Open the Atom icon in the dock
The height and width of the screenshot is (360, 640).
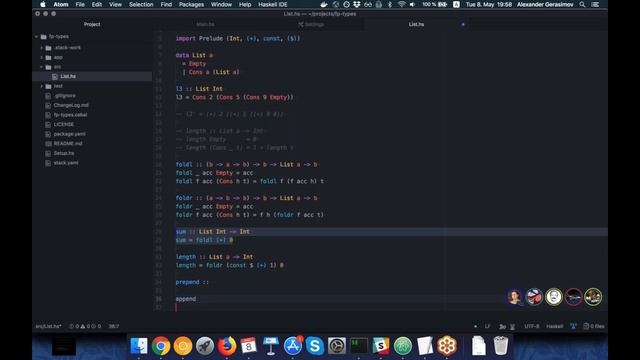point(403,346)
